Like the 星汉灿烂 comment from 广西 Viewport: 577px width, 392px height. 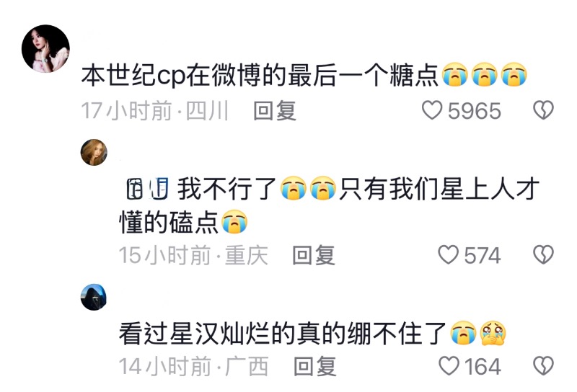point(449,366)
